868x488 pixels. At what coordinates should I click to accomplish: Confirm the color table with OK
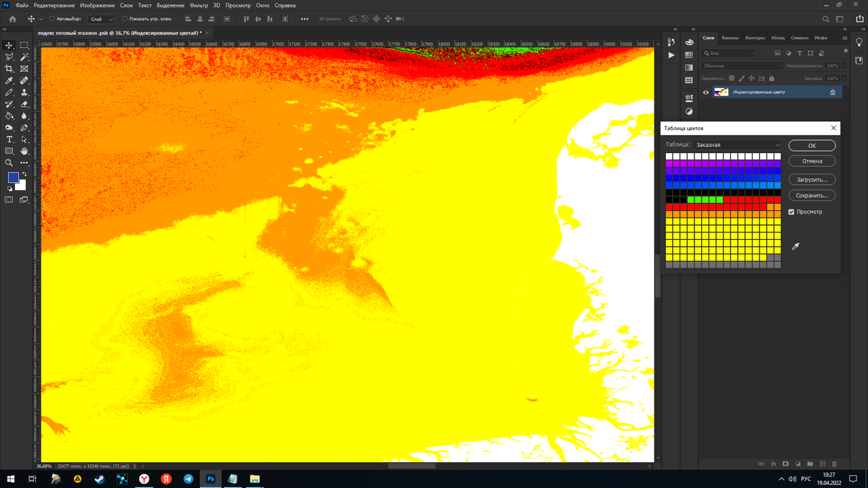pyautogui.click(x=812, y=146)
